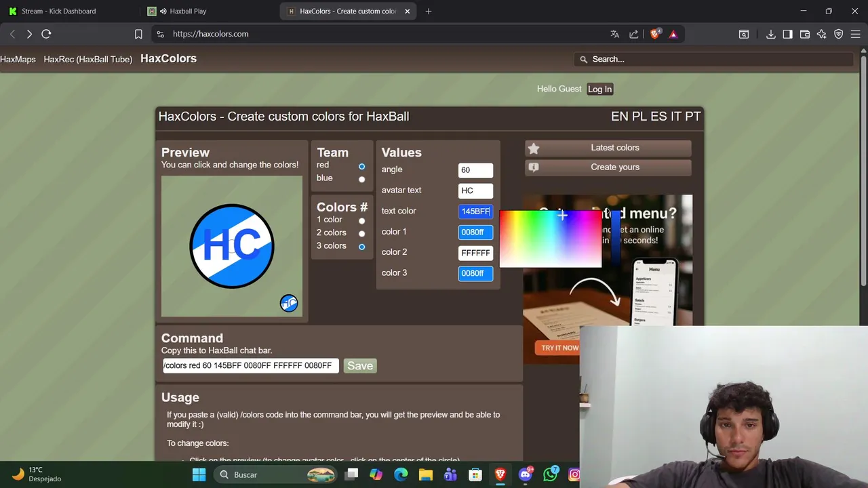This screenshot has height=488, width=868.
Task: Open Brave VPN shield icon
Action: click(x=839, y=34)
